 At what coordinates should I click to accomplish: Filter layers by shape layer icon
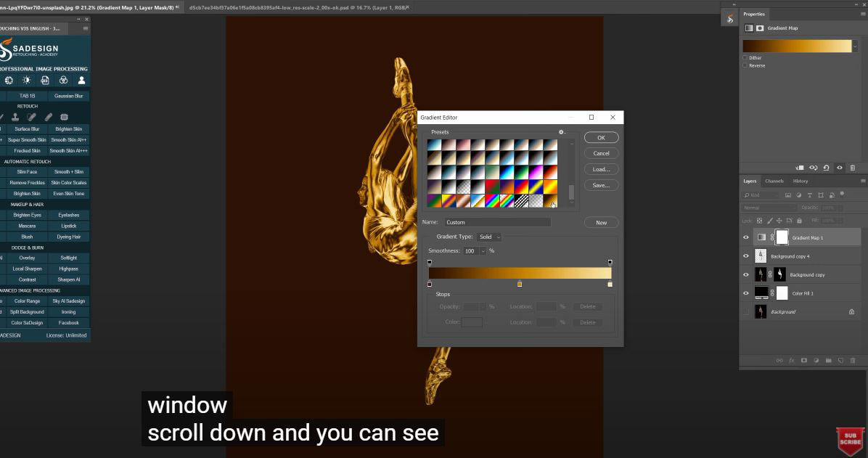pyautogui.click(x=820, y=195)
